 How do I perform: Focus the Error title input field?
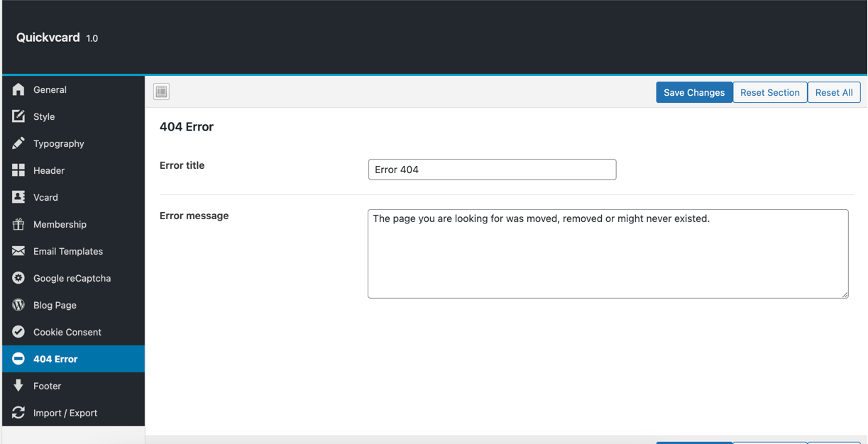point(492,170)
